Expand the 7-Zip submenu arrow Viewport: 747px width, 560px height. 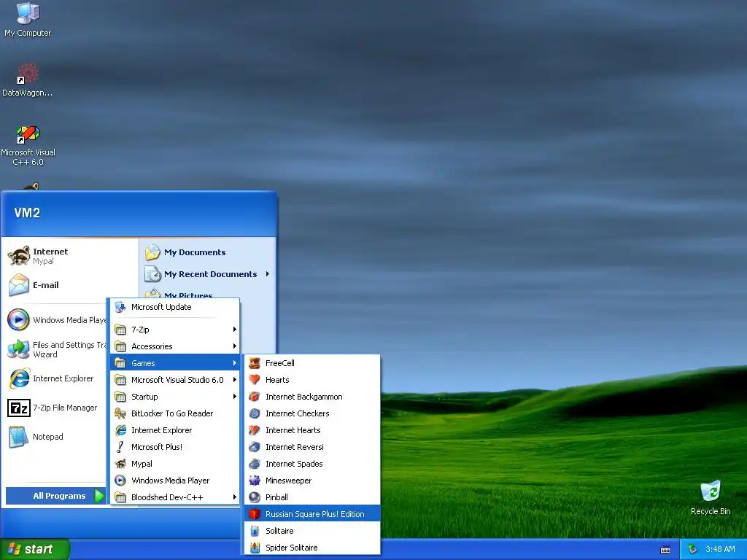point(234,329)
